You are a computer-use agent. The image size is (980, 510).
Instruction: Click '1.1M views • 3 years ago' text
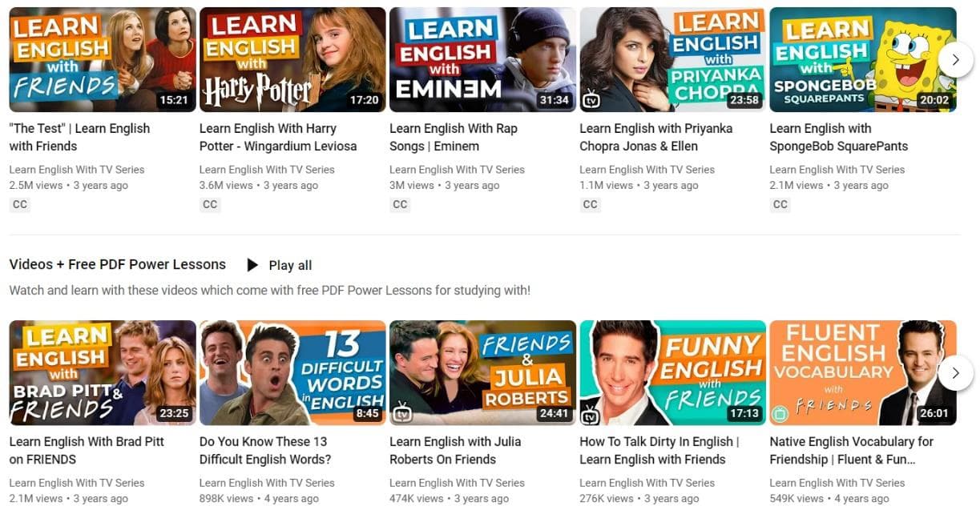coord(639,186)
